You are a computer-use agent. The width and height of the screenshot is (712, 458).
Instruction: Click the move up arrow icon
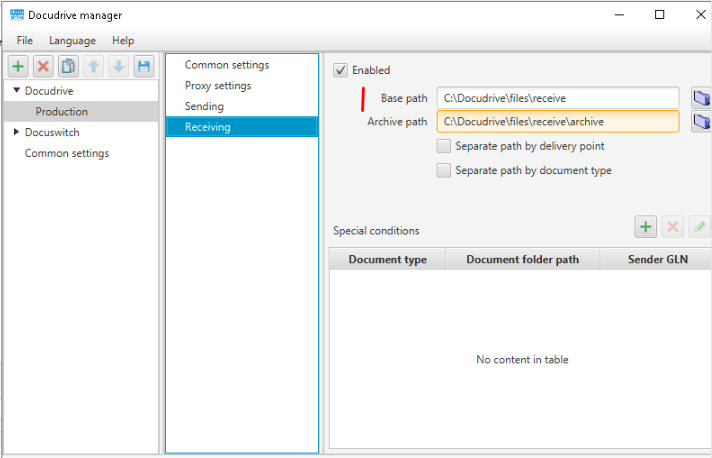click(x=94, y=67)
